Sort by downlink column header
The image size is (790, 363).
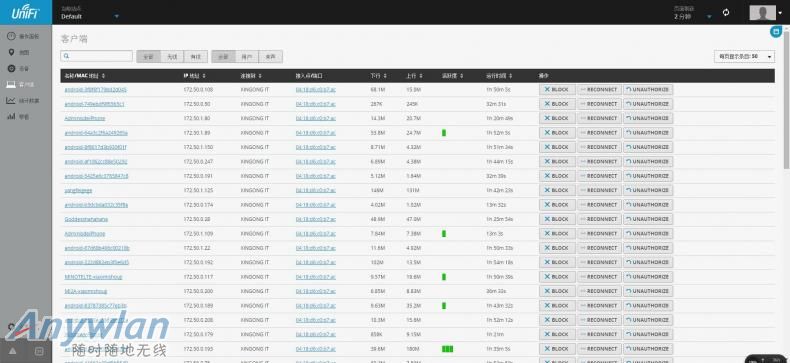pos(378,76)
